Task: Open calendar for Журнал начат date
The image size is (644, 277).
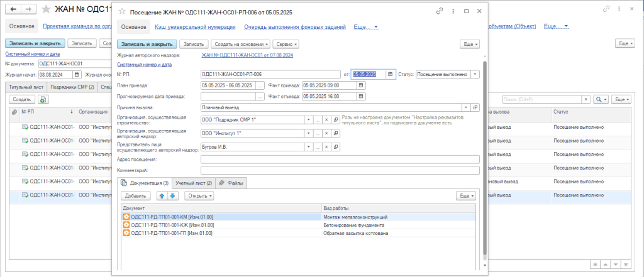Action: click(77, 75)
